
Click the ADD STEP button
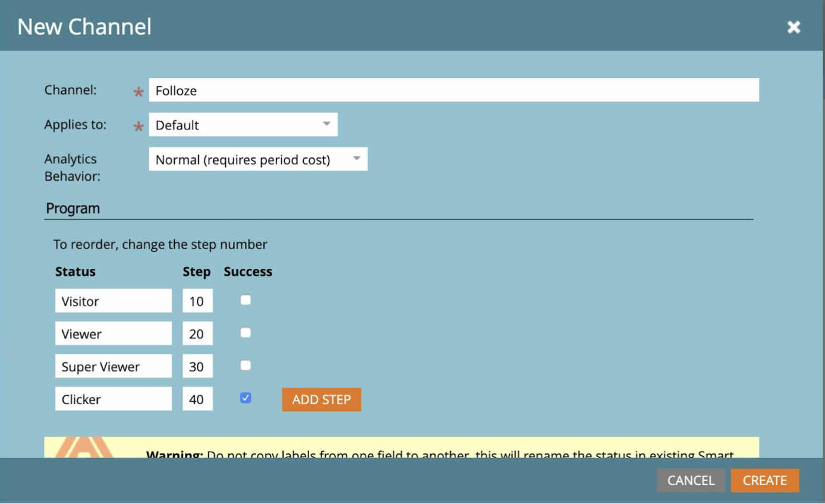pos(322,399)
